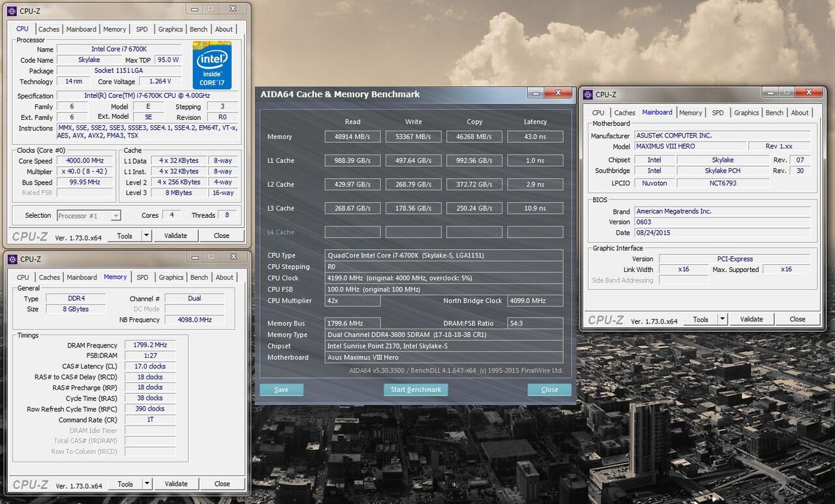Screen dimensions: 835x504
Task: Click Validate in the Memory window
Action: click(x=176, y=484)
